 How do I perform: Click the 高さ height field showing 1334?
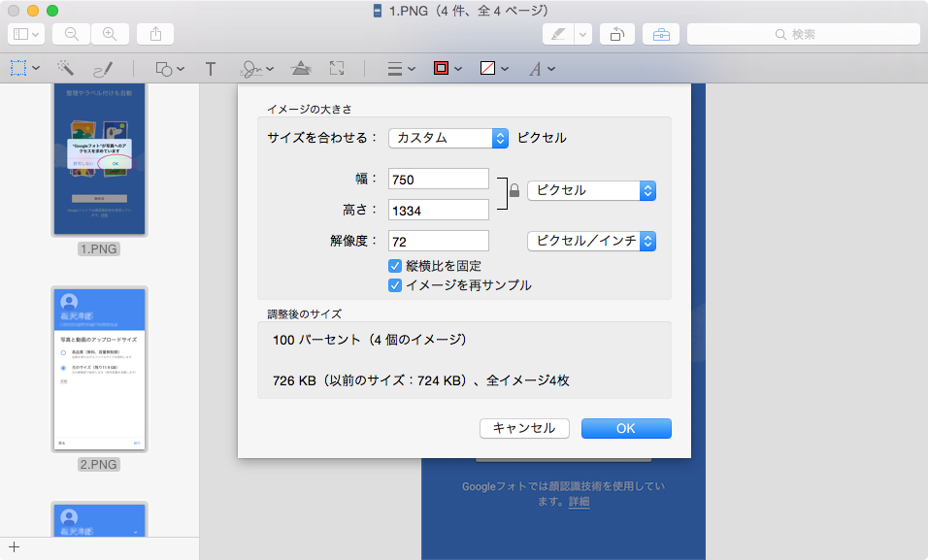pos(439,211)
